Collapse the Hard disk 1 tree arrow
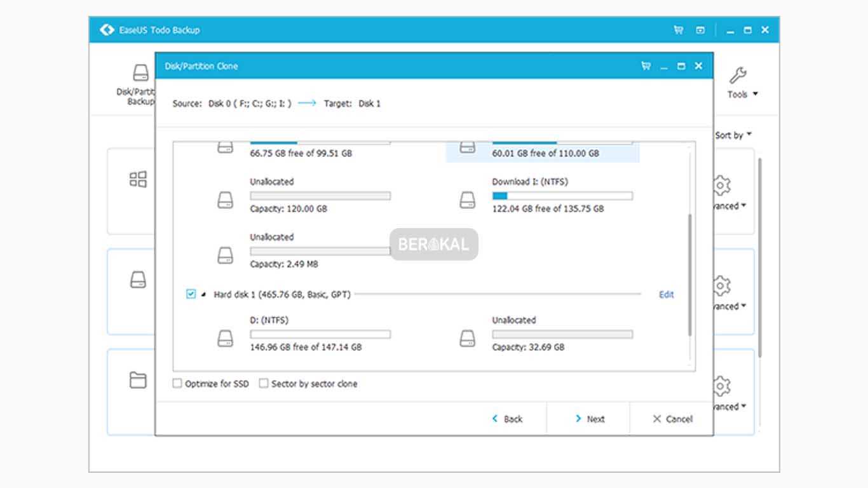868x488 pixels. [x=204, y=295]
